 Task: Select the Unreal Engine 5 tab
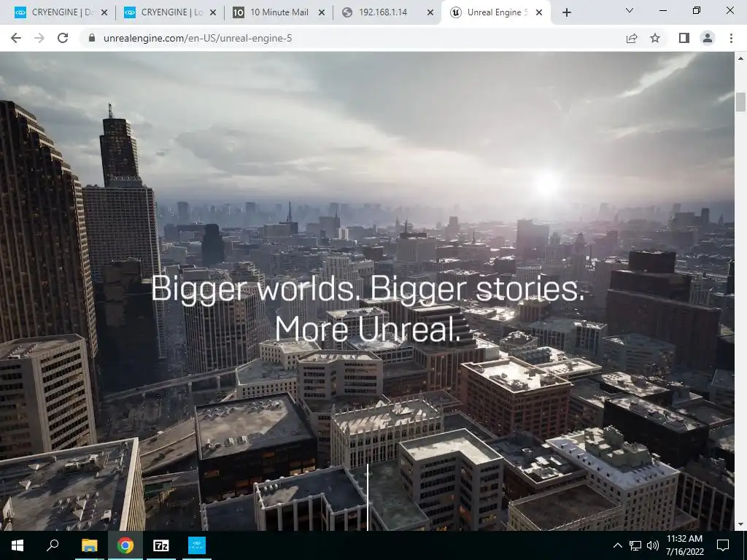(495, 13)
